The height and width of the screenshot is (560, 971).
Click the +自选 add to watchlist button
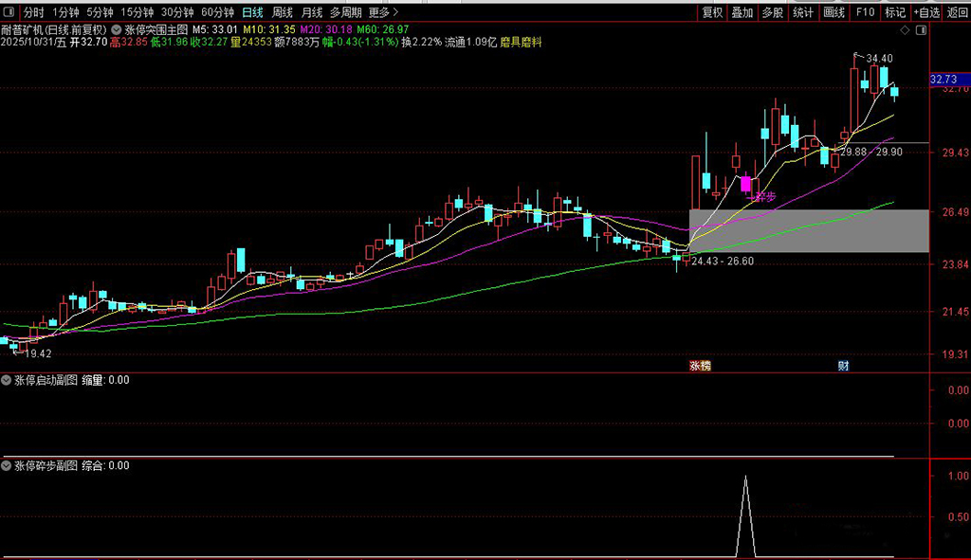[x=925, y=12]
